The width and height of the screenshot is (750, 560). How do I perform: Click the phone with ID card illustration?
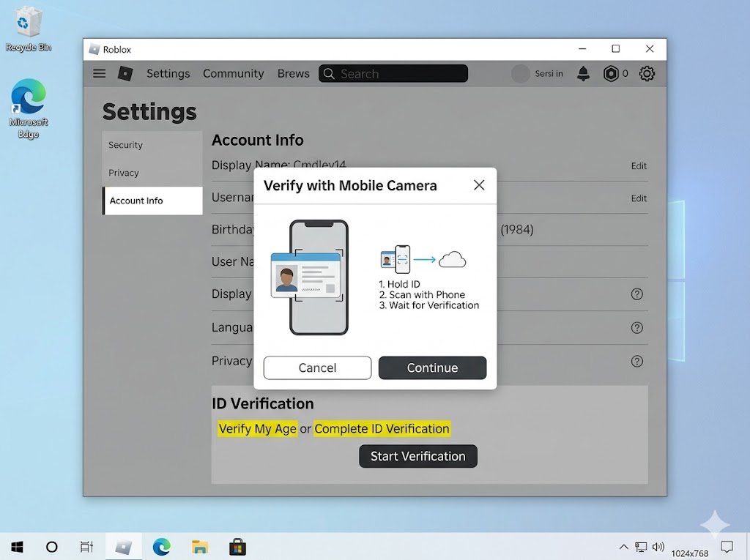click(x=310, y=277)
